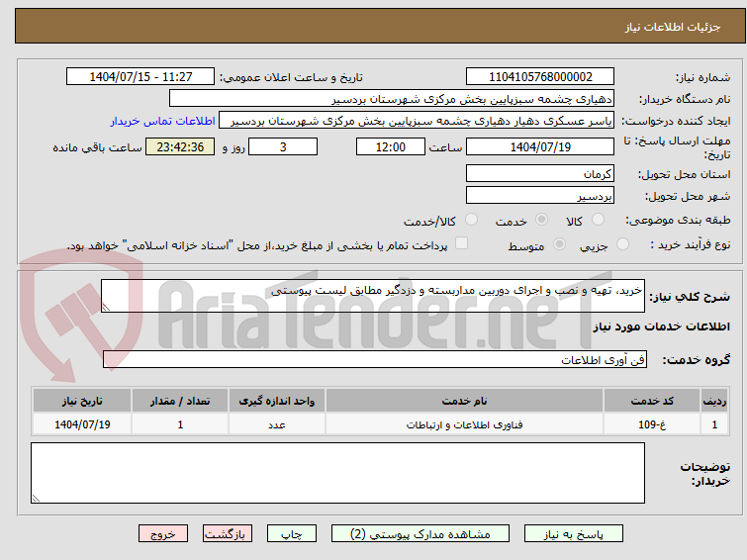
Task: Click the resize handle of buyer notes box
Action: [x=36, y=499]
